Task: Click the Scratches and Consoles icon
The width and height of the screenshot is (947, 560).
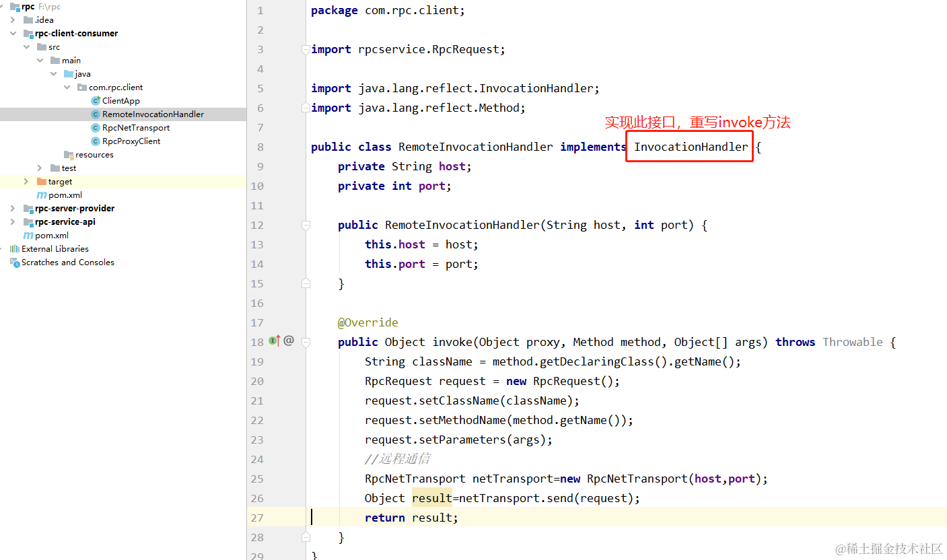Action: (x=15, y=262)
